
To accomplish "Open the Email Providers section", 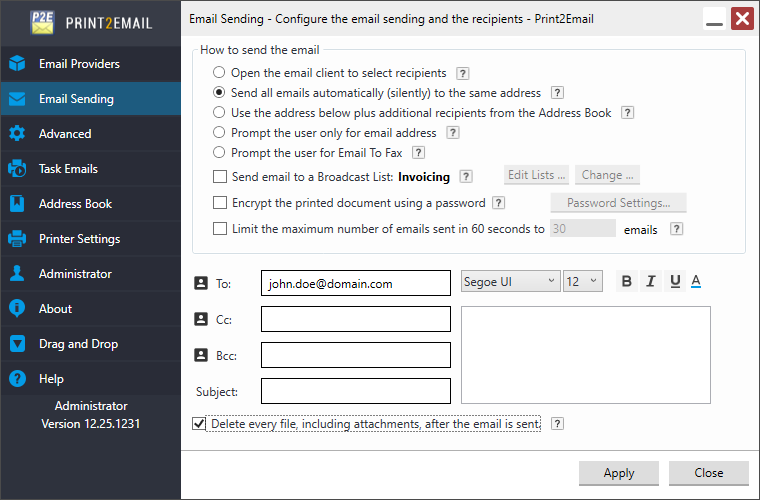I will click(x=90, y=63).
